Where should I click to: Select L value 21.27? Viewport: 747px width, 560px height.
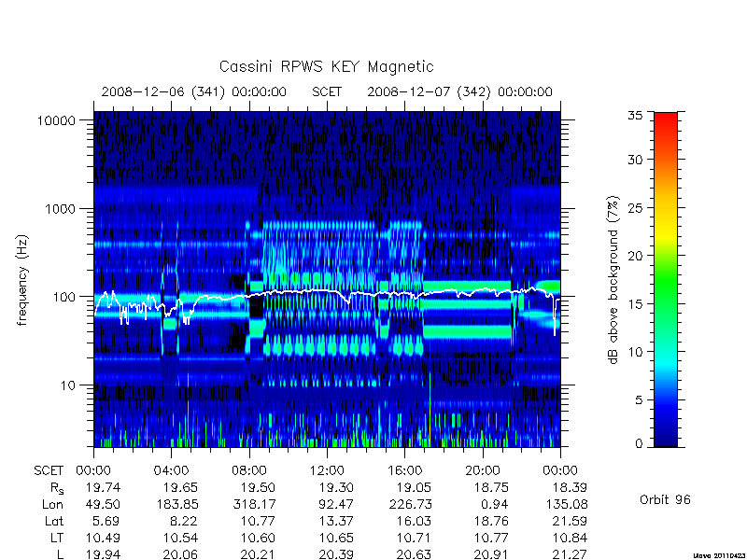(570, 554)
